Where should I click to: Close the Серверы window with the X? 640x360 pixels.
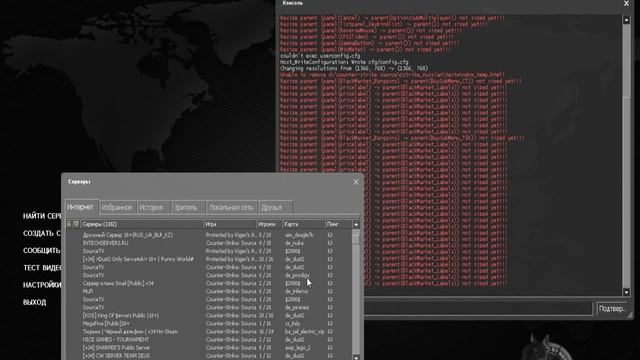click(356, 182)
